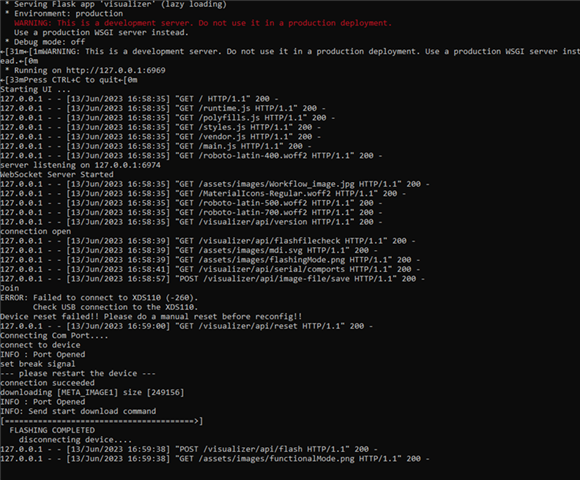Click the 'FLASHING COMPLETED' message
Viewport: 580px width, 480px height.
coord(52,430)
